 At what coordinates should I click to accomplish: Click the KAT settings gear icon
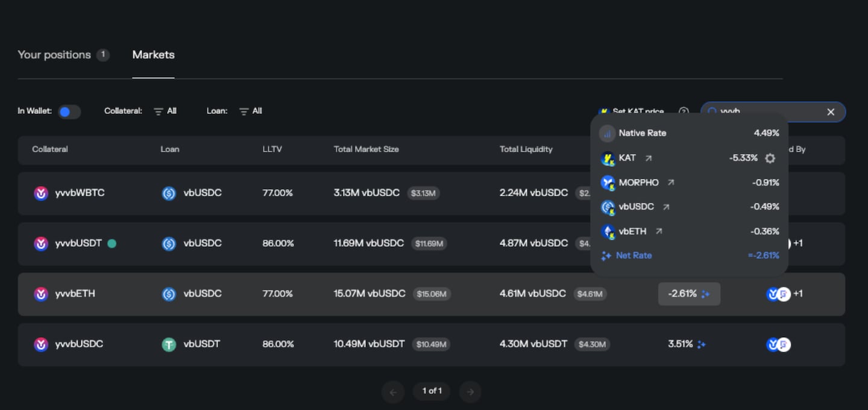[770, 158]
